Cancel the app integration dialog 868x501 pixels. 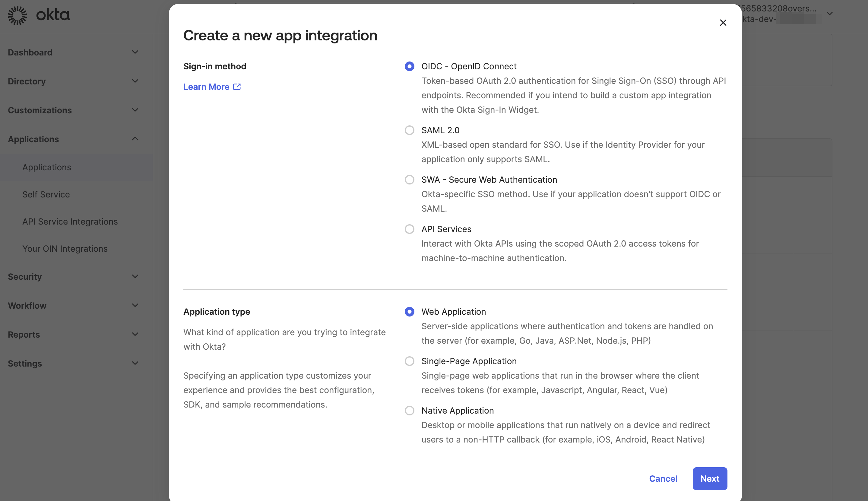[663, 479]
